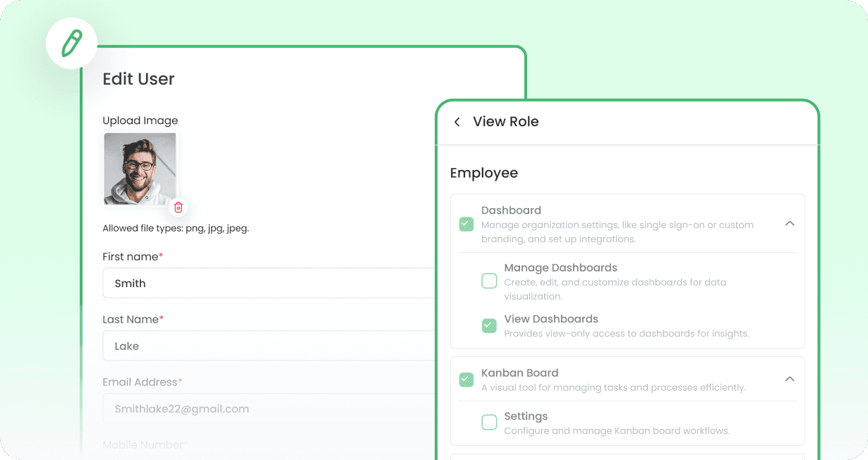Click A visual tool for managing tasks description
Viewport: 868px width, 460px height.
[x=613, y=387]
